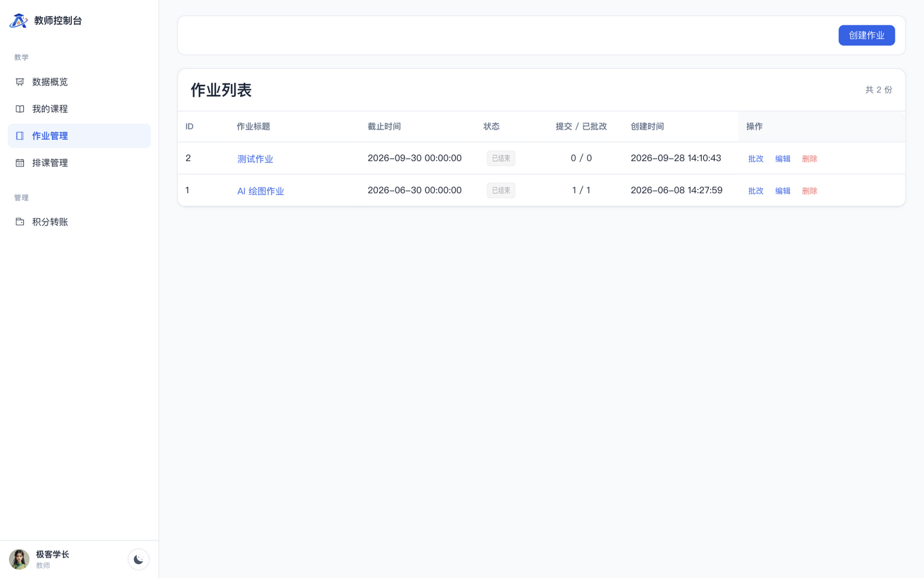Open the 积分转账 wallet icon
This screenshot has height=578, width=924.
(20, 222)
